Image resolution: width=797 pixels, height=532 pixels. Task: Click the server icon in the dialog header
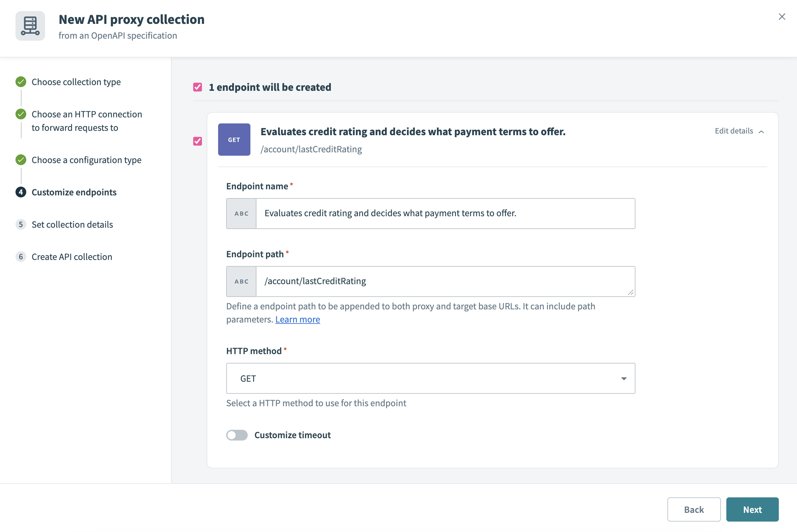point(30,26)
